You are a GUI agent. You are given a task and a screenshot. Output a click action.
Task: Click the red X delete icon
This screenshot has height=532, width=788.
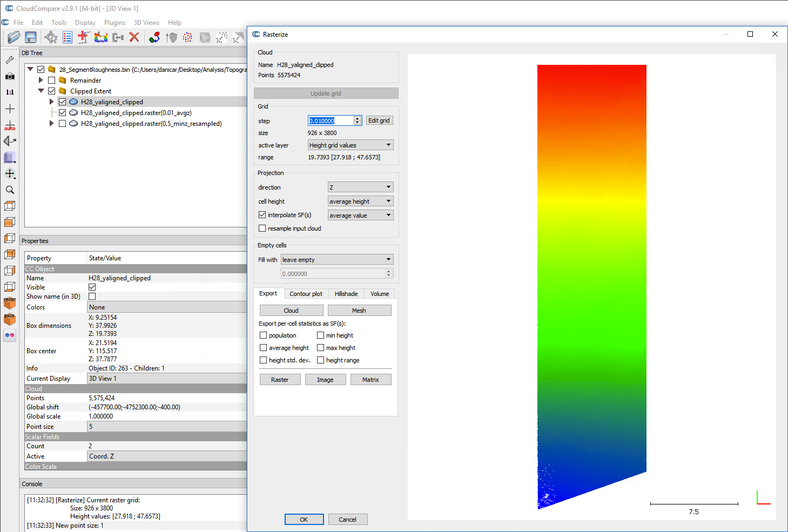tap(134, 37)
